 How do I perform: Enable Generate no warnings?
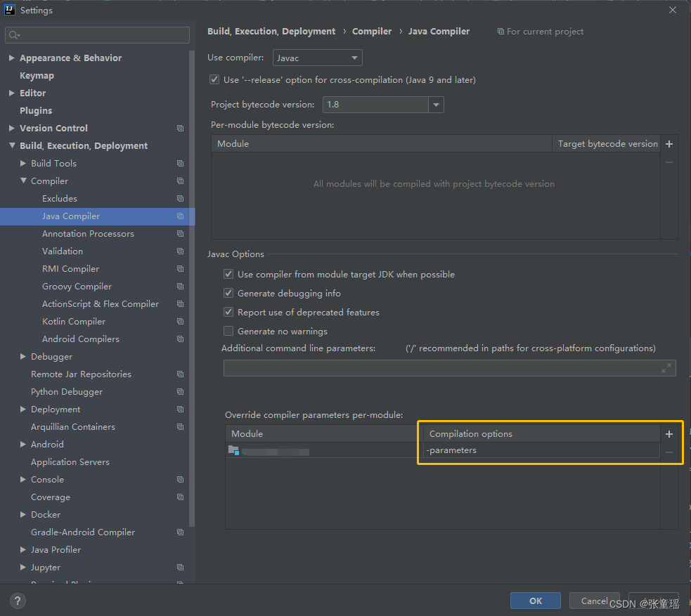[x=228, y=330]
